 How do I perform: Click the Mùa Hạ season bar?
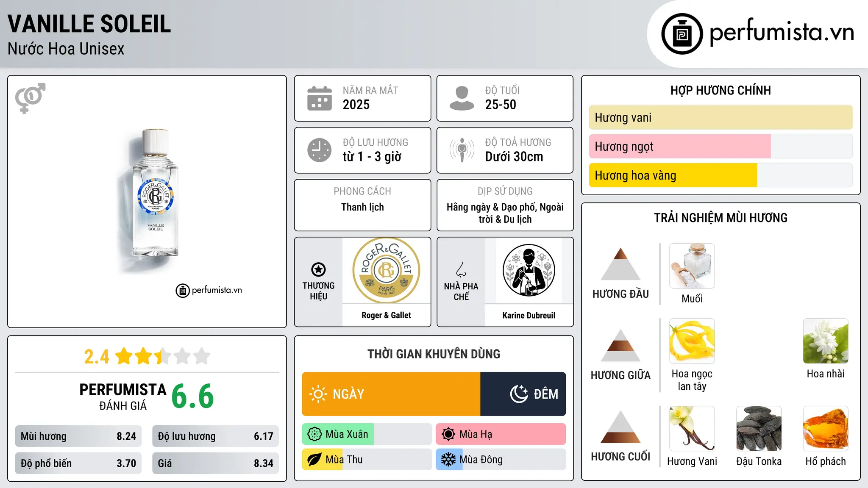[x=501, y=434]
